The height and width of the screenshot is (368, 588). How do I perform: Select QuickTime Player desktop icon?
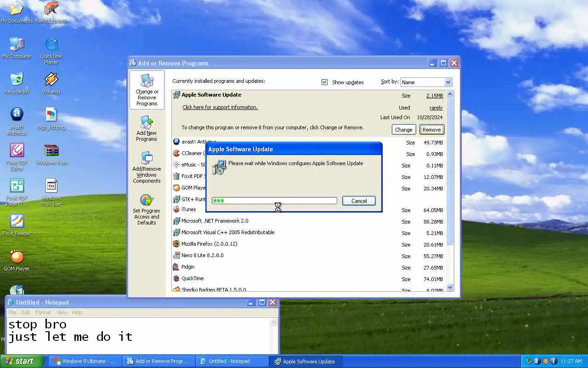51,51
